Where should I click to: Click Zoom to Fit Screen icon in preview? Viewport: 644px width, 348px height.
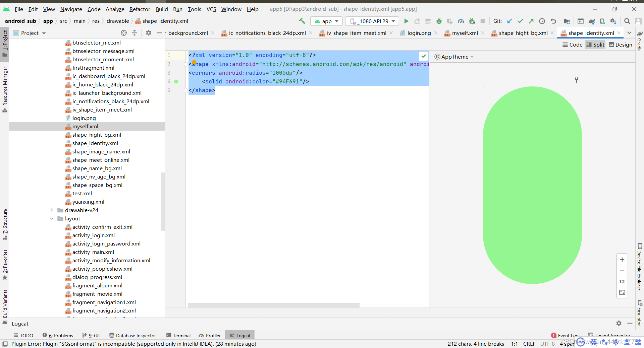coord(622,292)
